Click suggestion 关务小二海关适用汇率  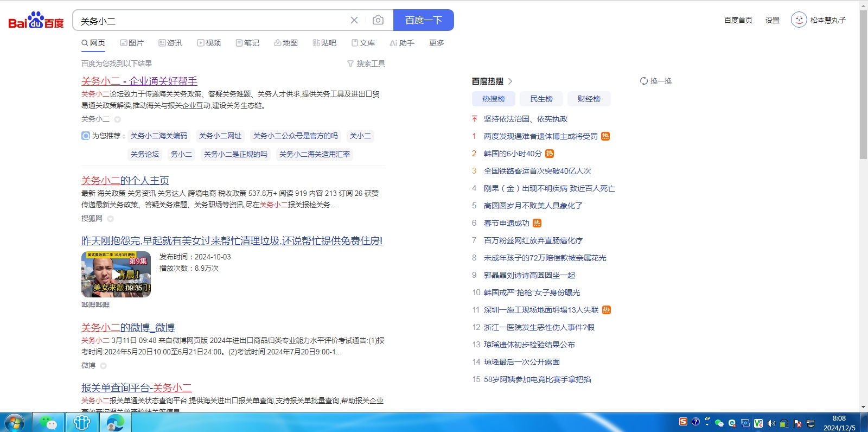[x=315, y=154]
